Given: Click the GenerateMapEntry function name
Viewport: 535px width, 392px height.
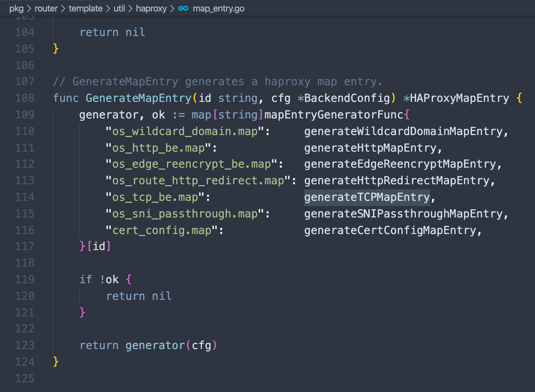Looking at the screenshot, I should 138,98.
